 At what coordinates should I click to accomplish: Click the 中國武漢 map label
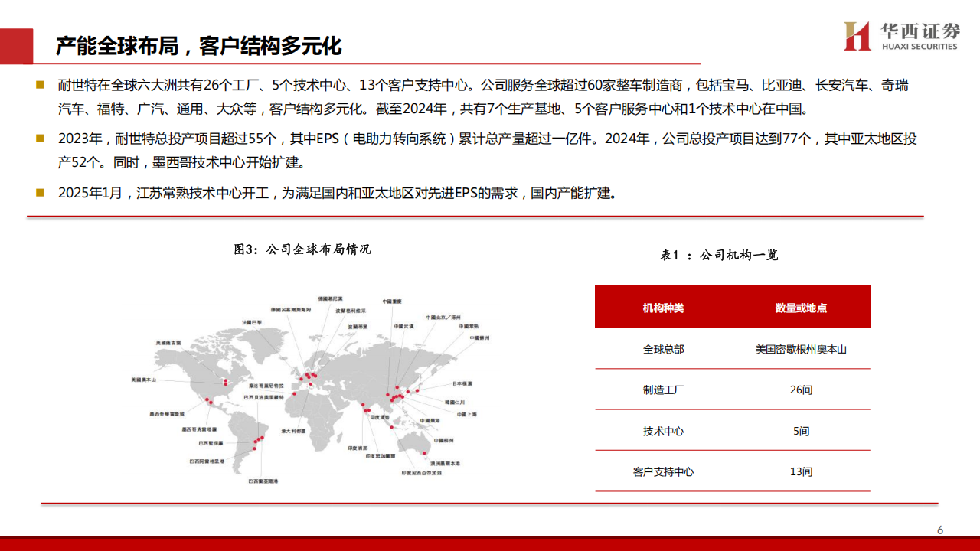(403, 327)
